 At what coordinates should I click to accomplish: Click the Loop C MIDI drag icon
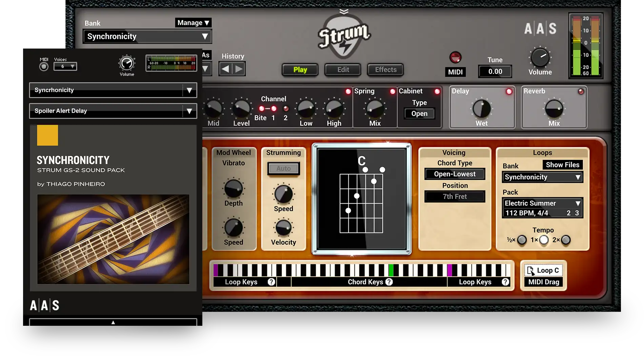click(x=530, y=270)
